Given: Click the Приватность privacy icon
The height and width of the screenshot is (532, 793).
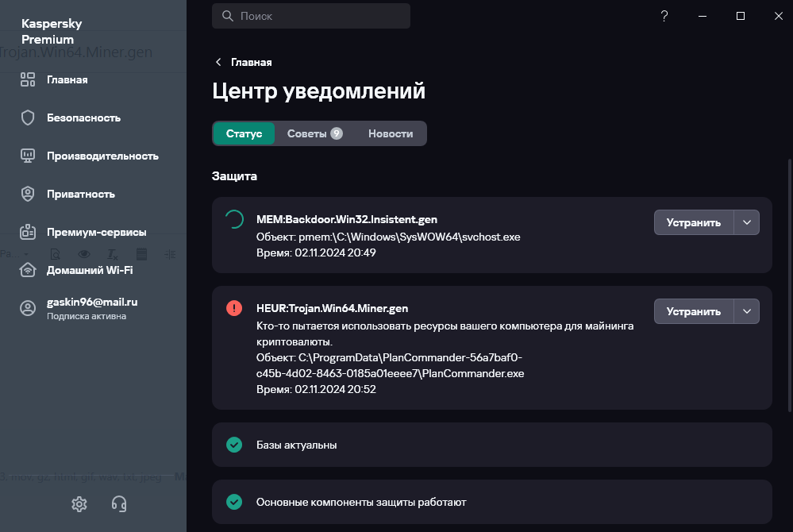Looking at the screenshot, I should click(x=28, y=194).
